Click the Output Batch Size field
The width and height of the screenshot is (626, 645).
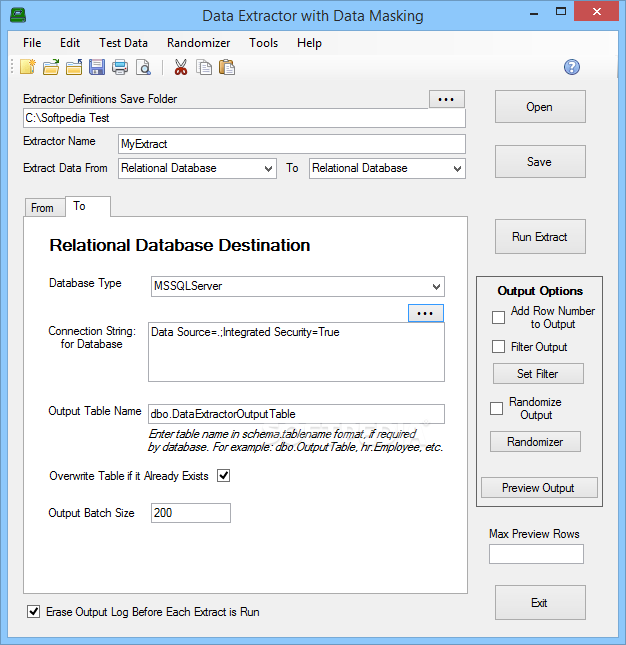[191, 513]
